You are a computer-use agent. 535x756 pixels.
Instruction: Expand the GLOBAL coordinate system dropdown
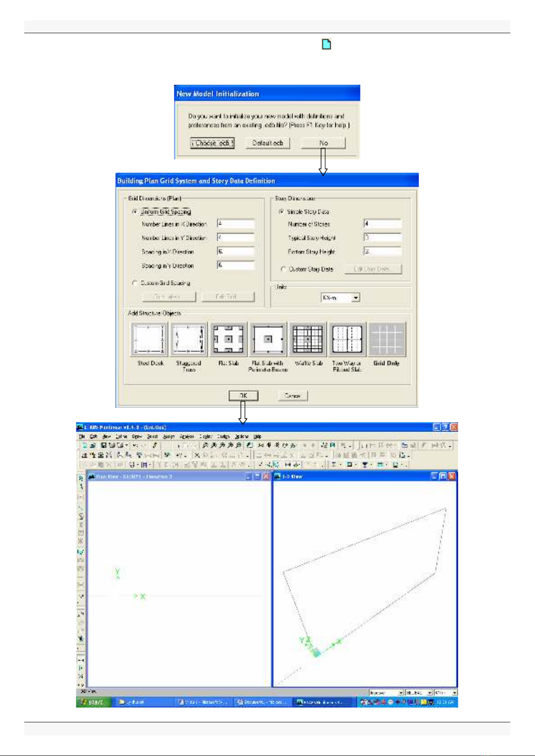[429, 693]
